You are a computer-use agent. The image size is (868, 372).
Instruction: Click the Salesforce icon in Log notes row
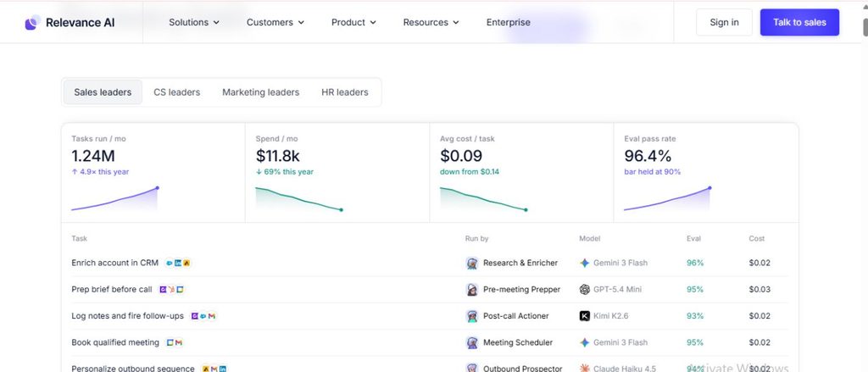[203, 316]
